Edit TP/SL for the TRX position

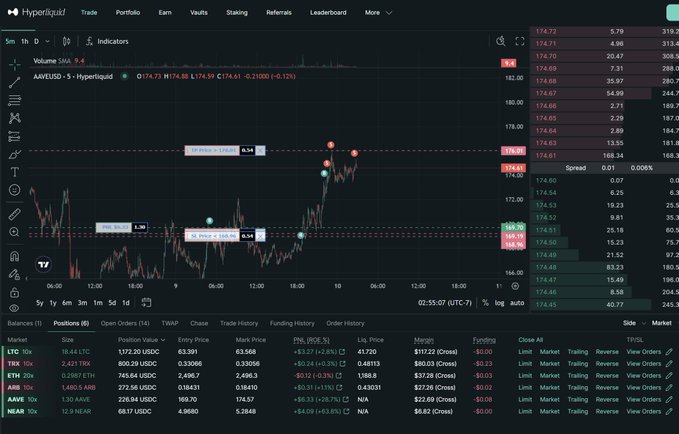click(x=669, y=364)
